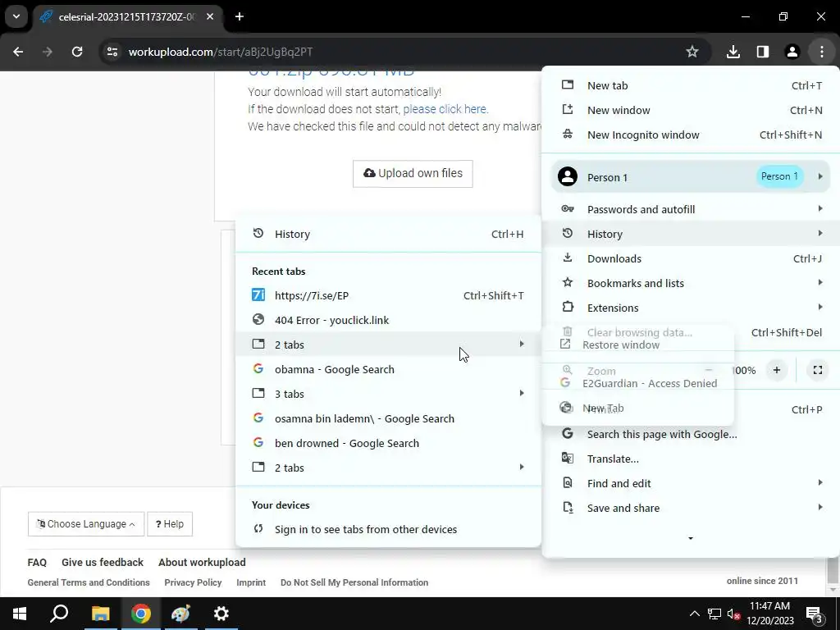Open the tab search dropdown arrow

tap(16, 16)
